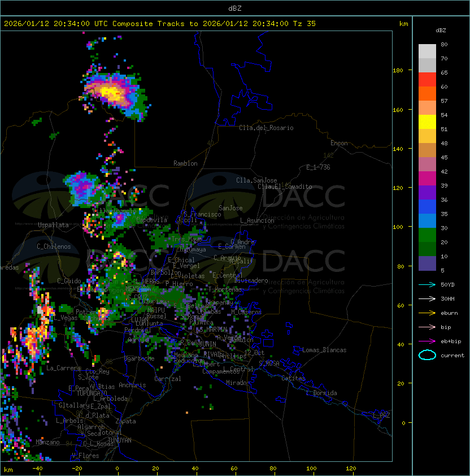
Task: Click the 'Manzano' place label
Action: pos(47,442)
